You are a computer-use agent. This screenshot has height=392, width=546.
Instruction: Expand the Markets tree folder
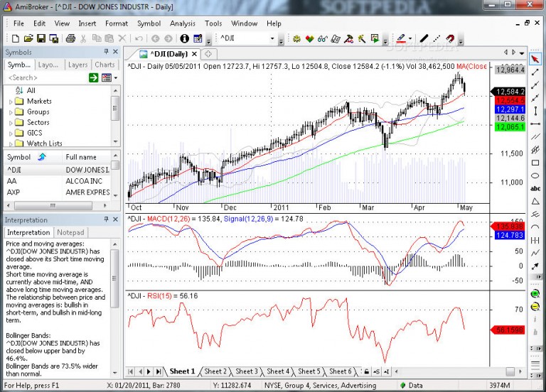11,102
